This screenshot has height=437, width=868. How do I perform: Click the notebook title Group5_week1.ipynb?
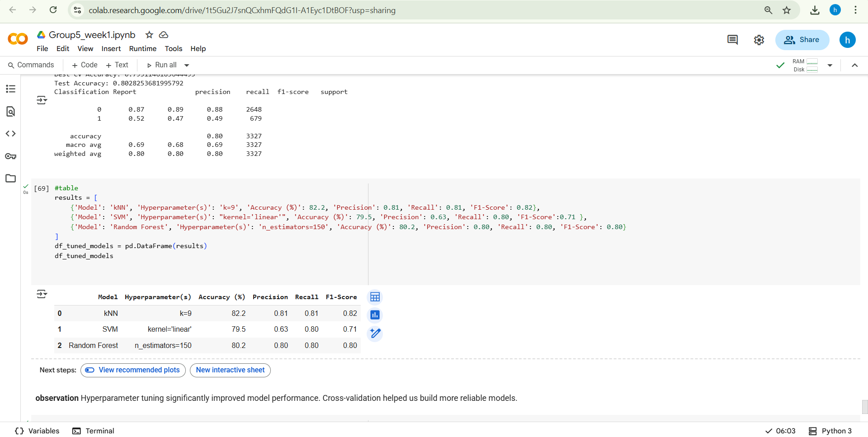[92, 35]
